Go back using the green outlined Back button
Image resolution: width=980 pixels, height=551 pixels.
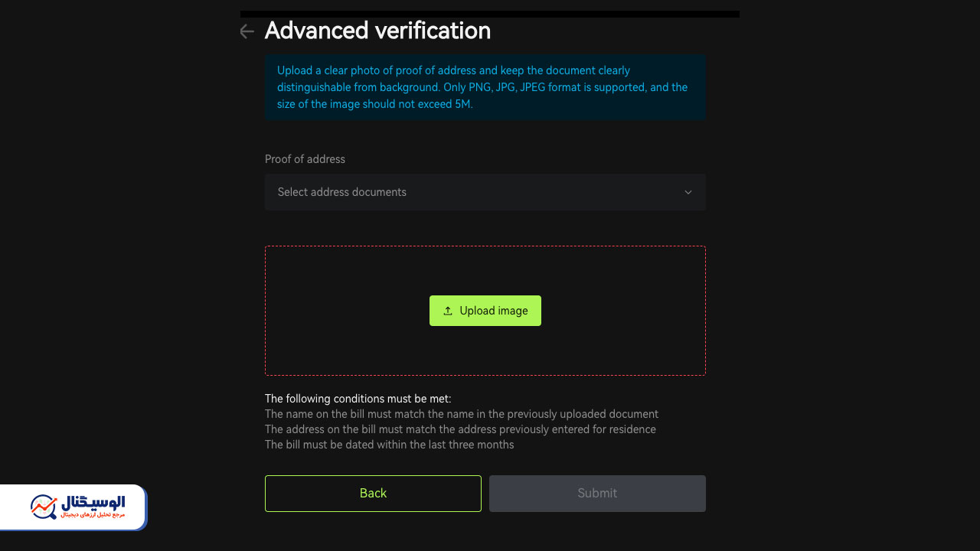tap(373, 494)
